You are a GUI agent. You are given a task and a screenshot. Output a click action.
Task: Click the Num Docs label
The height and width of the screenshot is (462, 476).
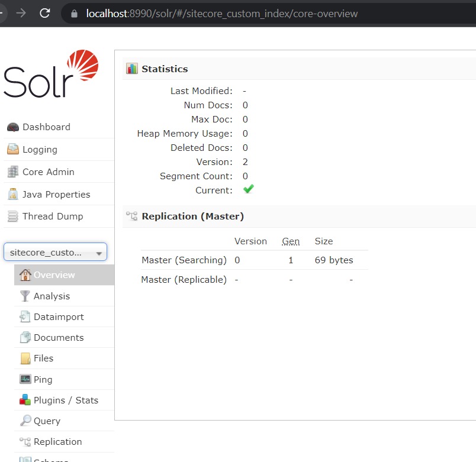[208, 105]
